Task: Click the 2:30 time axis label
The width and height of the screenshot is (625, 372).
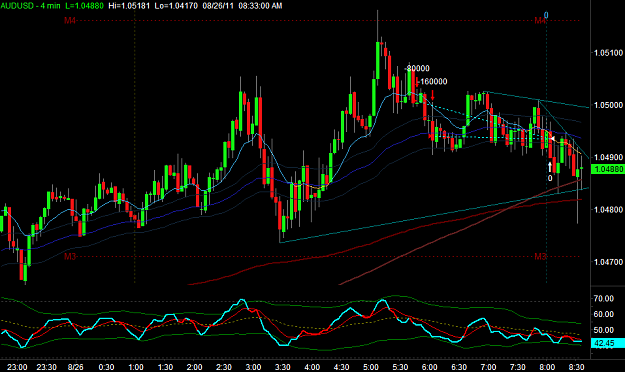Action: point(224,367)
